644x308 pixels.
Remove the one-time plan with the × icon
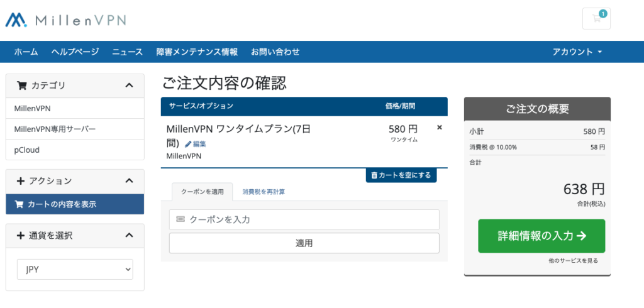440,128
